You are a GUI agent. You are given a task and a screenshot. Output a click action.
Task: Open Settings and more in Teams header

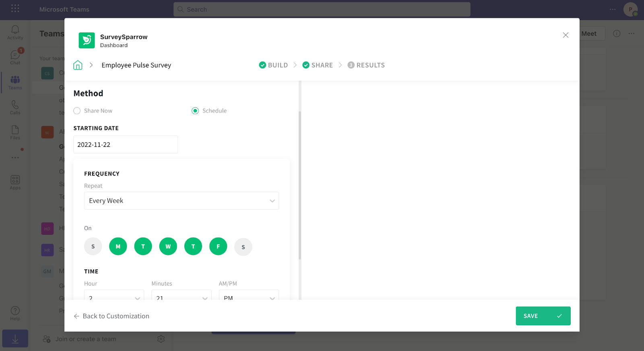coord(613,9)
